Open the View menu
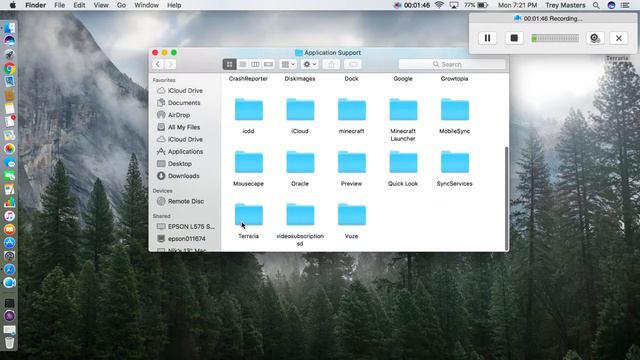The width and height of the screenshot is (640, 360). tap(101, 5)
